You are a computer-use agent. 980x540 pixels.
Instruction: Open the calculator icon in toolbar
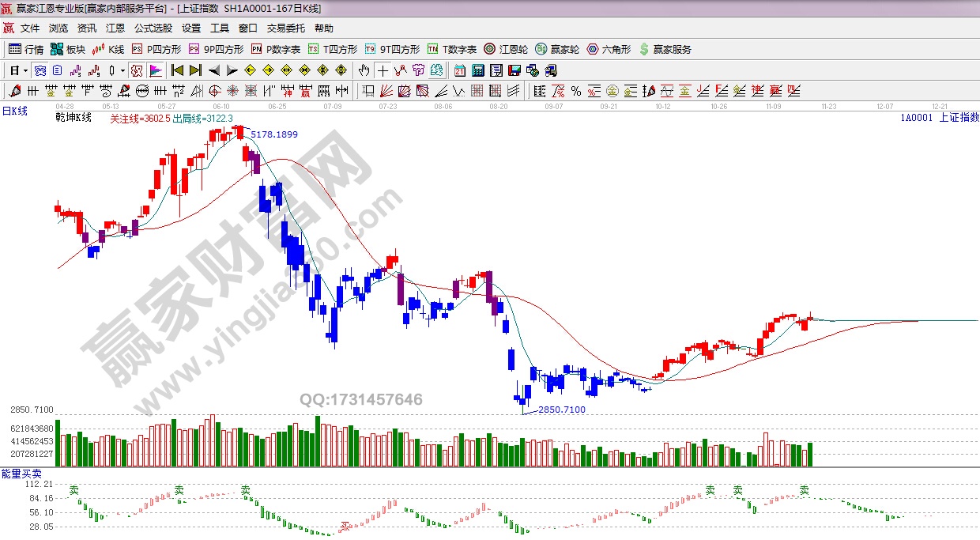click(477, 70)
